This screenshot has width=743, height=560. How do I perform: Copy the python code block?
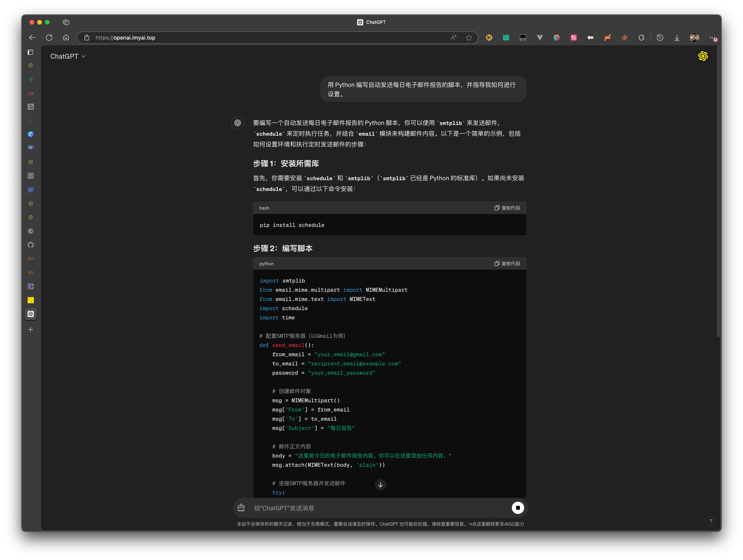pos(507,263)
